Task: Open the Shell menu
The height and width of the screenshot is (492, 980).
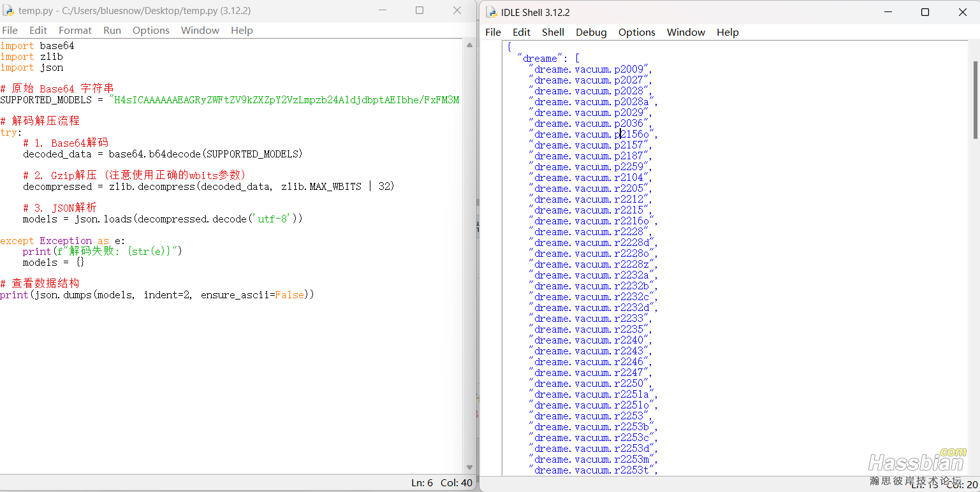Action: pyautogui.click(x=553, y=33)
